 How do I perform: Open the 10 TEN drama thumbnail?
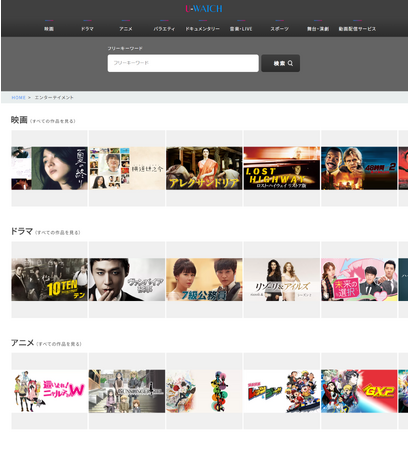pyautogui.click(x=49, y=280)
